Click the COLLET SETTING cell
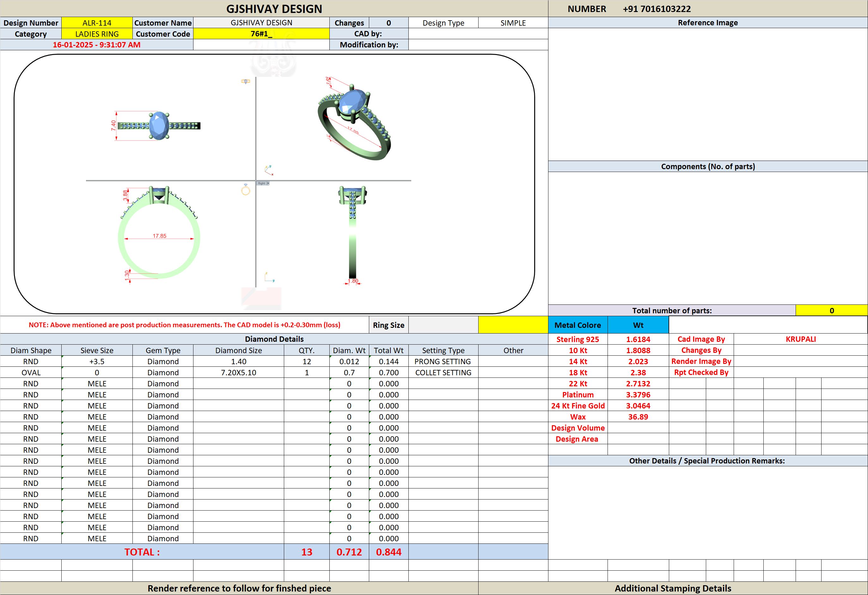The image size is (868, 595). coord(443,372)
